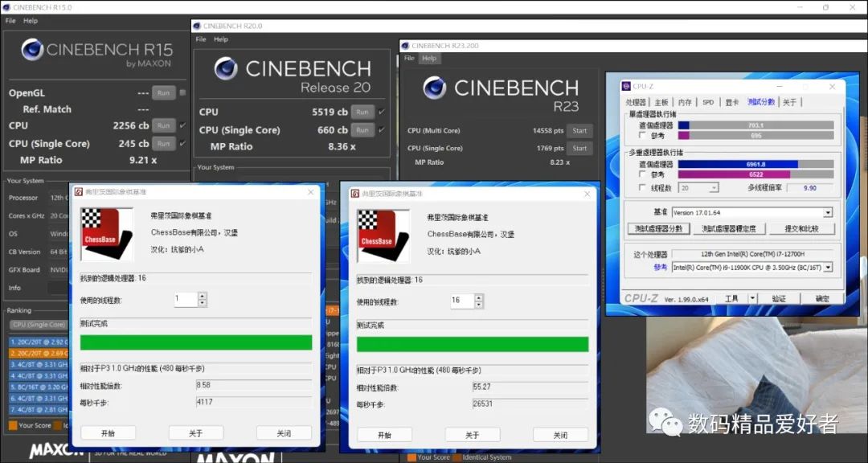Enable multi-thread 参考 checkbox in CPU-Z
Viewport: 868px width, 463px height.
[x=642, y=174]
